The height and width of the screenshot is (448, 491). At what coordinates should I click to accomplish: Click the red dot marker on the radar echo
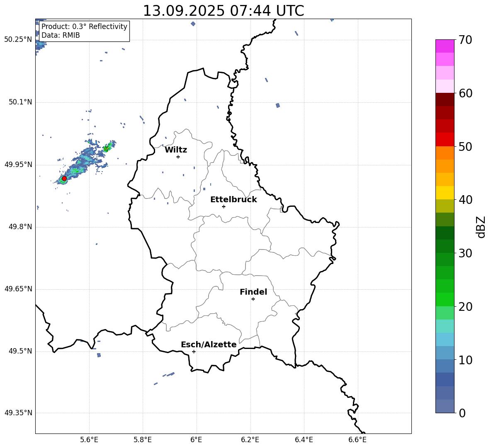pyautogui.click(x=64, y=179)
